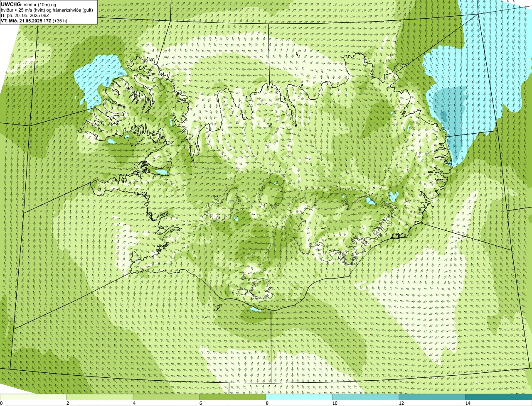
Task: Click the 8–10 m/s light cyan legend swatch
Action: coord(299,397)
